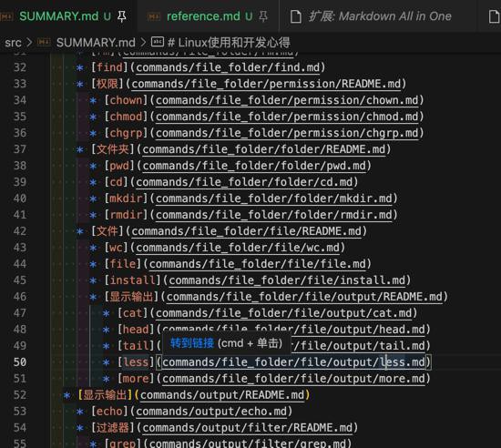Open link commands/output/filter/grep.md
This screenshot has width=501, height=448.
[x=248, y=443]
